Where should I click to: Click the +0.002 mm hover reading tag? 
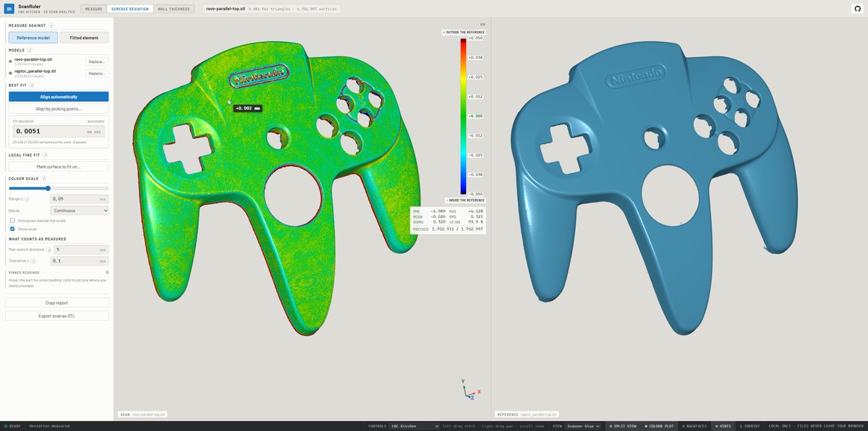247,108
